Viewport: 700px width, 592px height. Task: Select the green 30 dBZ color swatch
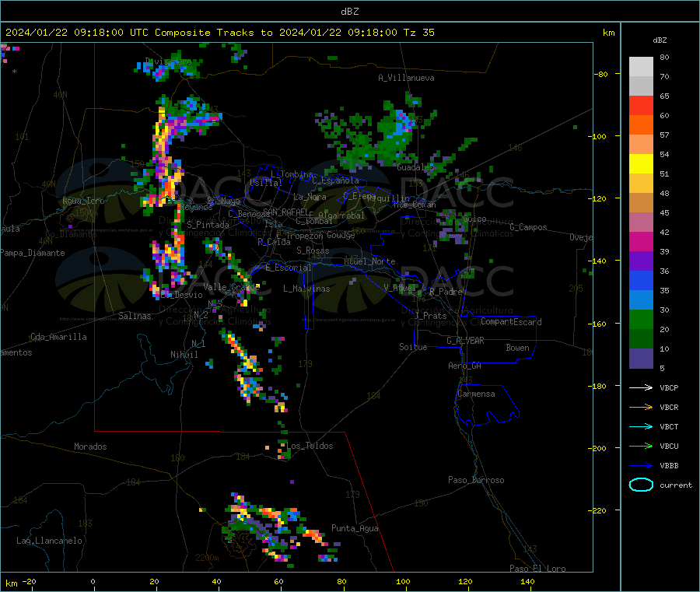click(641, 319)
